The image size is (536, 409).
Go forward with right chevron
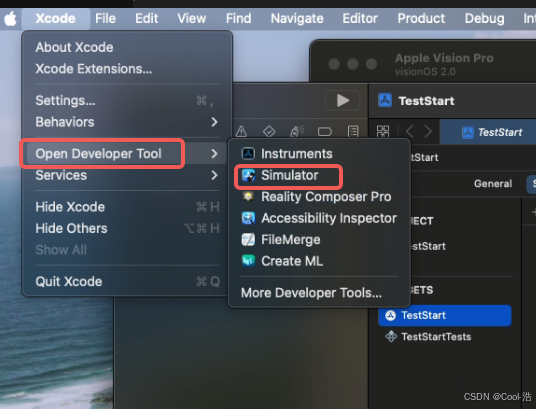(x=428, y=131)
